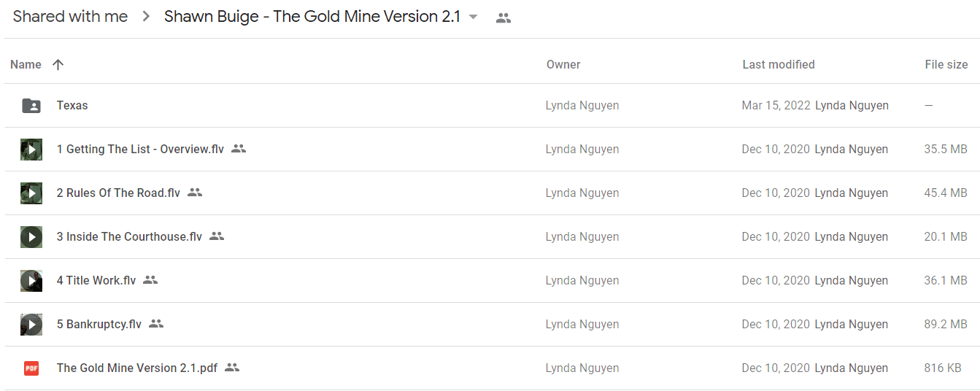Click the shared people icon next to folder title
The height and width of the screenshot is (391, 980).
point(503,18)
